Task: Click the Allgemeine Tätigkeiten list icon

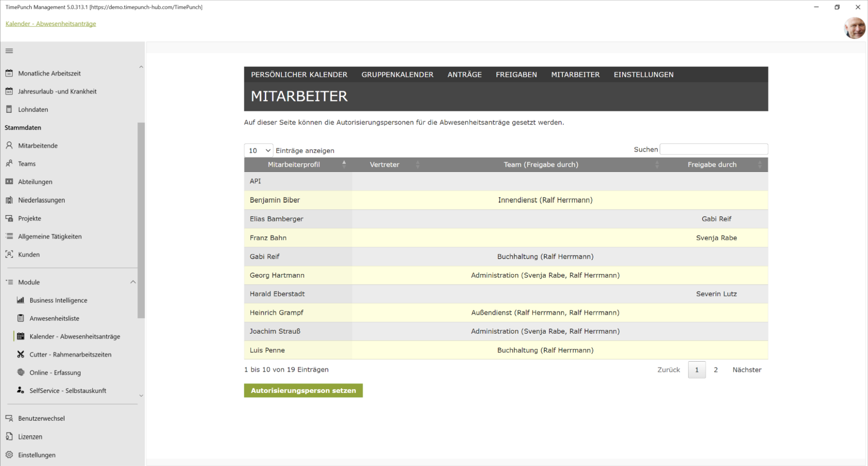Action: pyautogui.click(x=9, y=236)
